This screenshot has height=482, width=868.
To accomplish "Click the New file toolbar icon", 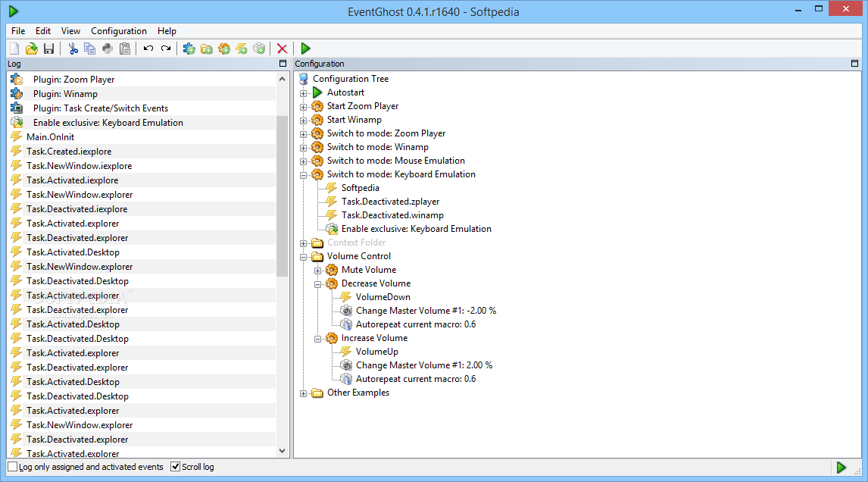I will (14, 49).
